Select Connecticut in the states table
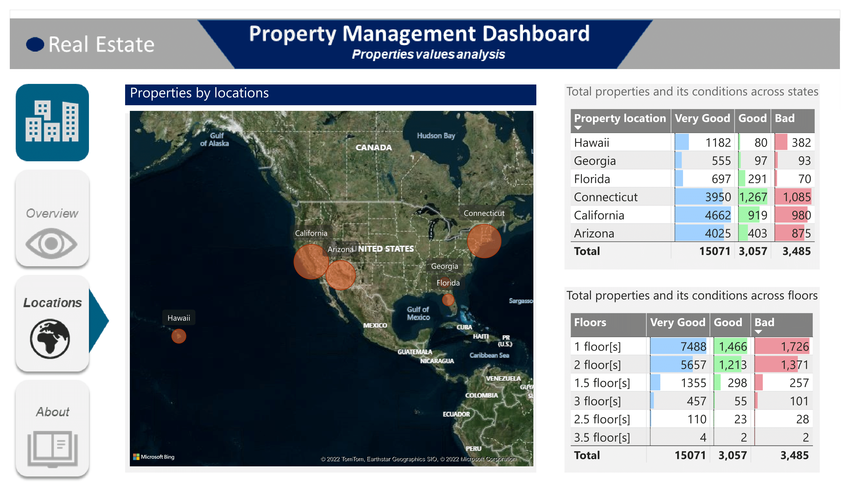The width and height of the screenshot is (850, 504). 605,197
